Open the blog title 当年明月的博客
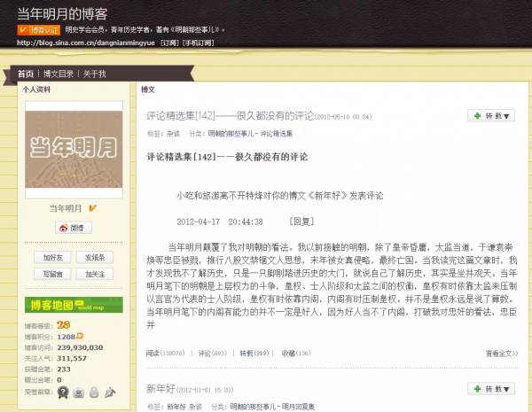Screen dimensions: 532x412 (x=62, y=14)
